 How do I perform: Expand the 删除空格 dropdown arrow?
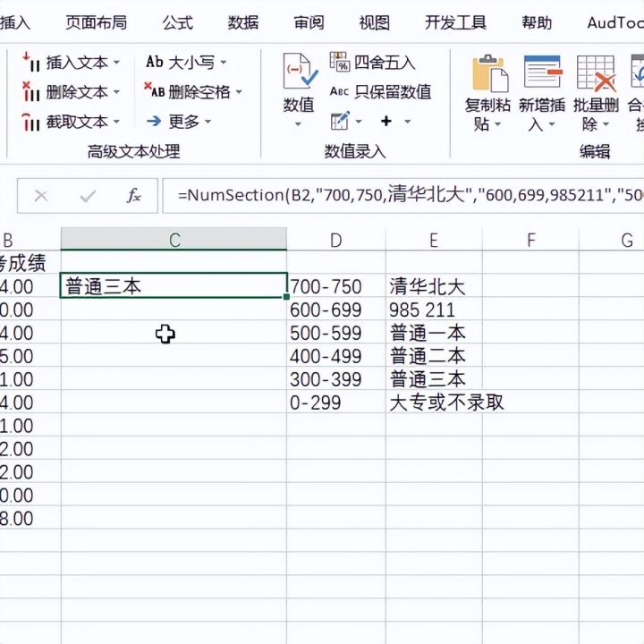pos(239,92)
